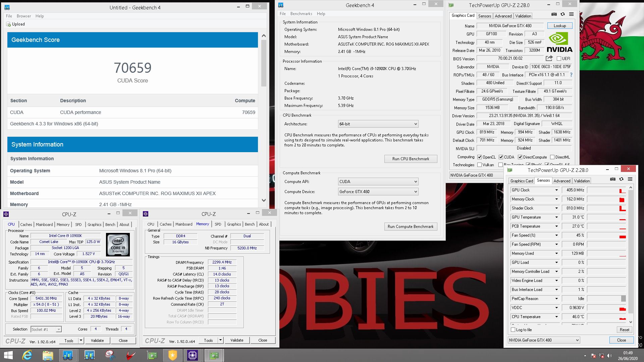
Task: Click the yellow shield taskbar icon
Action: point(172,355)
